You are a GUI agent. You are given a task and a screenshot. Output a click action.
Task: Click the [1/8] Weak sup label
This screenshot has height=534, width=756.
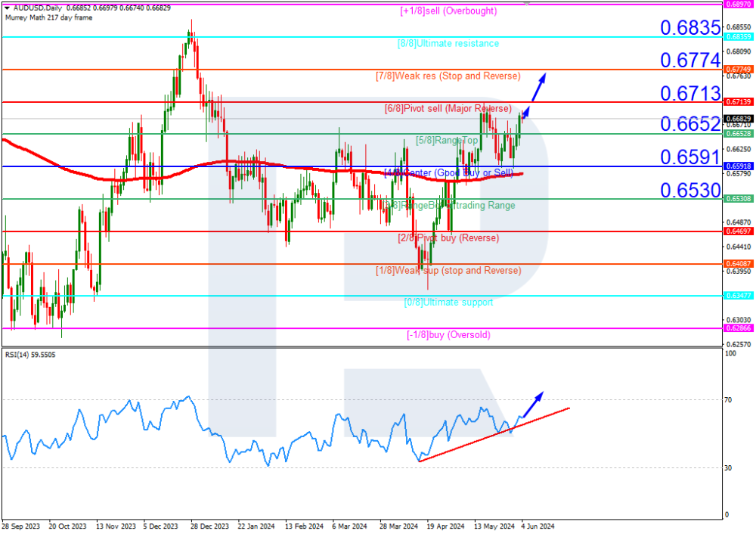[448, 271]
